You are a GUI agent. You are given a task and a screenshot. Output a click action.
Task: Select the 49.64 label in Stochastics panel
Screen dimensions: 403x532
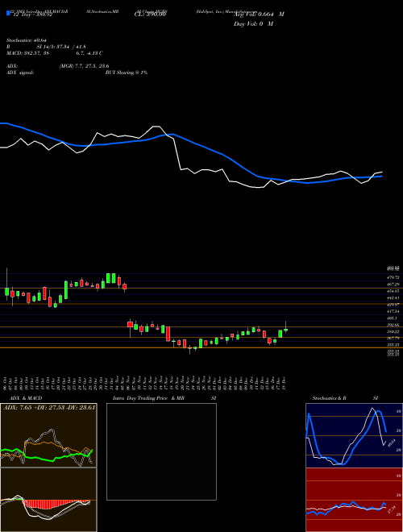pyautogui.click(x=391, y=443)
